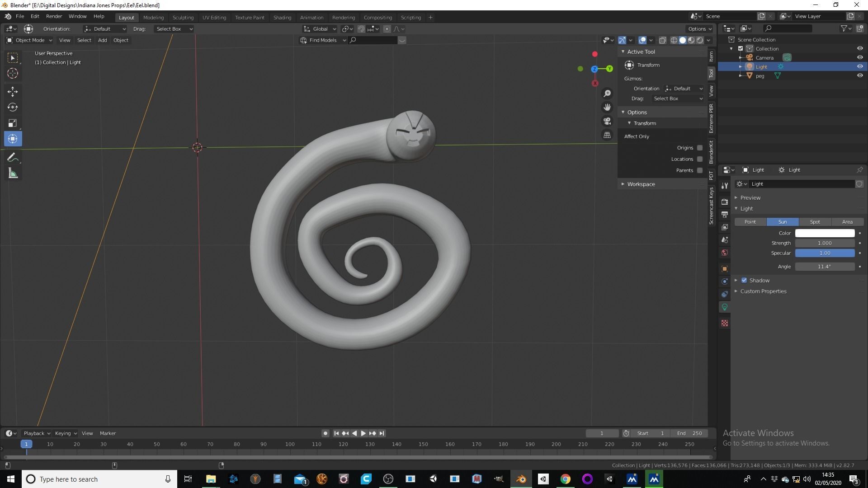Open Object properties tab icon
This screenshot has height=488, width=868.
725,269
